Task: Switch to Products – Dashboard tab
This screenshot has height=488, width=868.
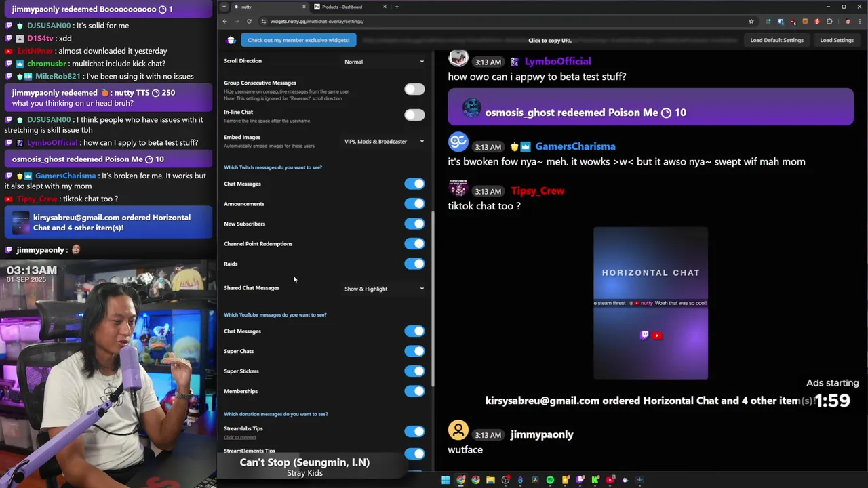Action: coord(351,7)
